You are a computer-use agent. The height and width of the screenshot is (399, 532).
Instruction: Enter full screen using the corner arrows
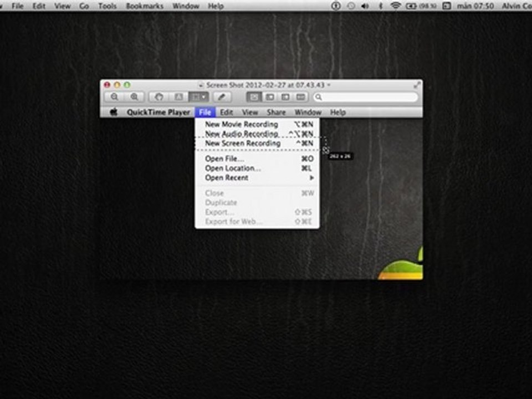[417, 85]
